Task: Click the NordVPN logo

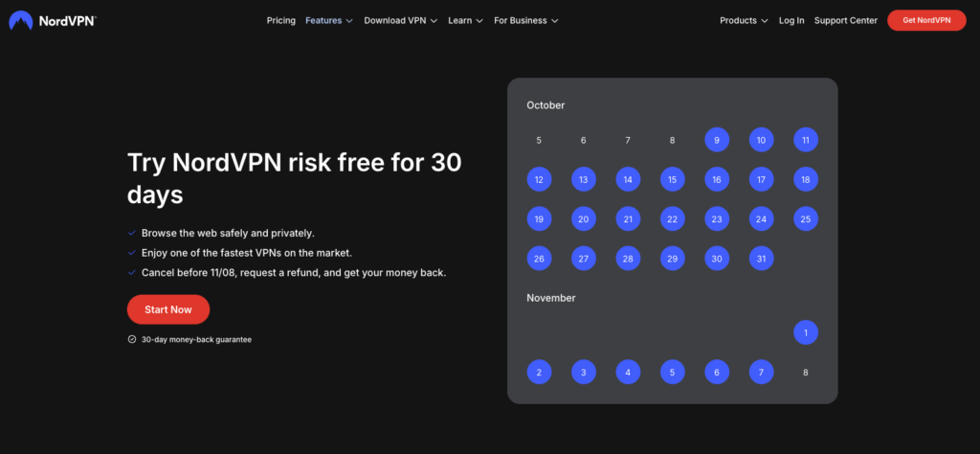Action: click(53, 21)
